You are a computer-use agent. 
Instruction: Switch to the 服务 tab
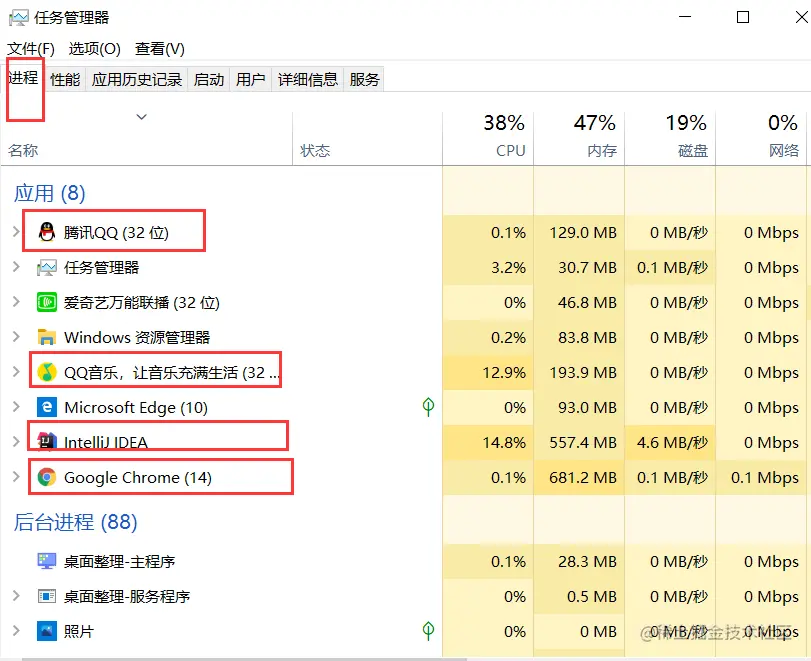pos(365,79)
